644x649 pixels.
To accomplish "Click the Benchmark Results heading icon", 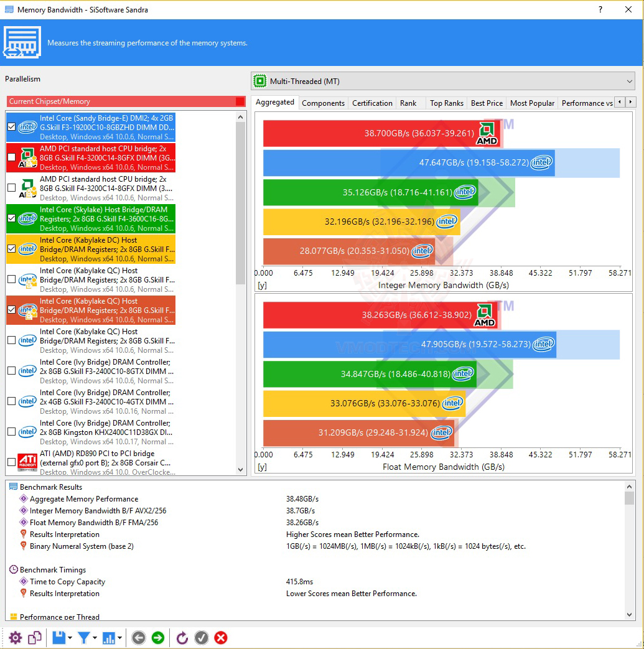I will (x=13, y=487).
